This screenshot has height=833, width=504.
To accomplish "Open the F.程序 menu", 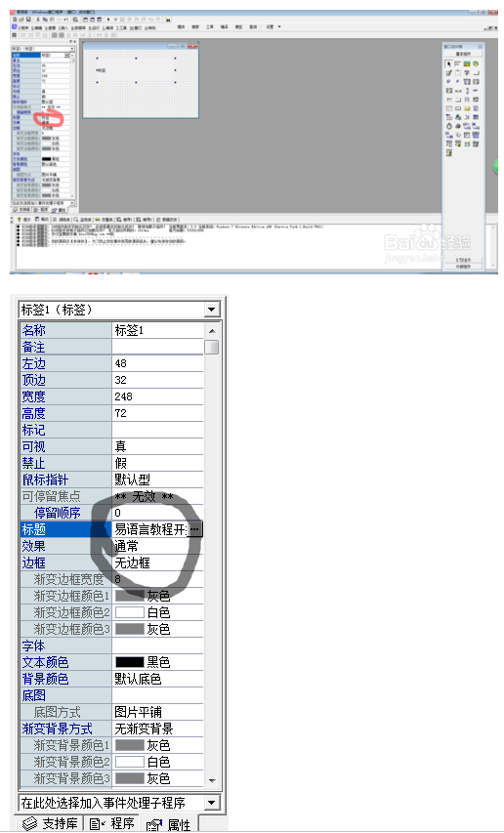I will (x=23, y=27).
